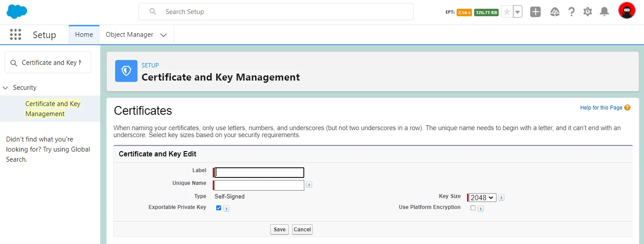Enable Use Platform Encryption checkbox
This screenshot has height=244, width=644.
coord(473,208)
